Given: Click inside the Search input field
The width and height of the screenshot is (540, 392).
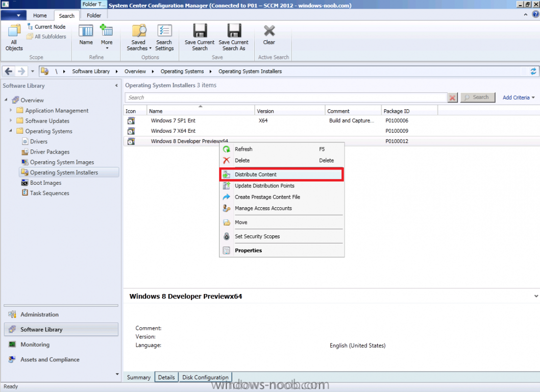Looking at the screenshot, I should [x=286, y=97].
